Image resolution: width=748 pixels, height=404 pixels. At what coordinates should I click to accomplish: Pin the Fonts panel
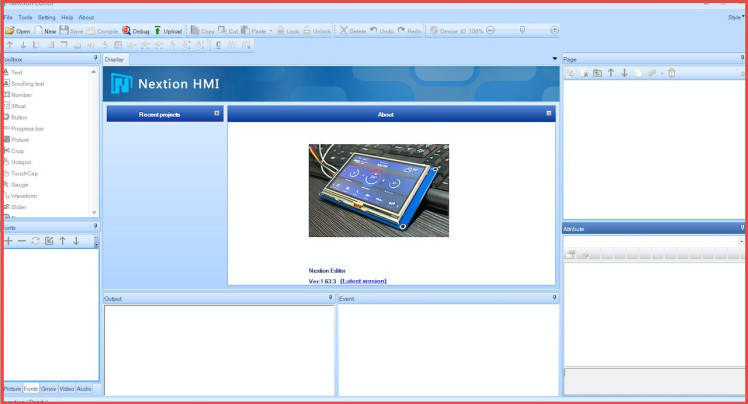(95, 226)
